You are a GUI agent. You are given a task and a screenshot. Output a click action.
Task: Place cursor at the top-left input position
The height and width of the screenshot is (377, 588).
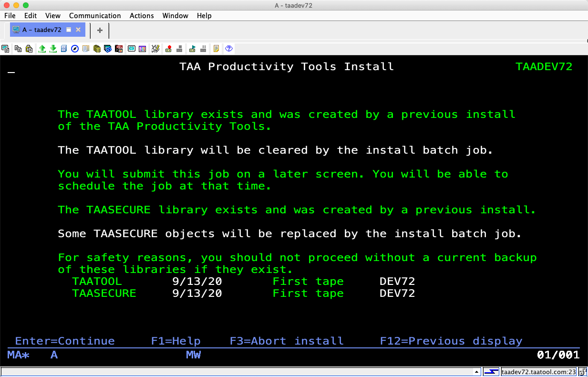tap(11, 67)
